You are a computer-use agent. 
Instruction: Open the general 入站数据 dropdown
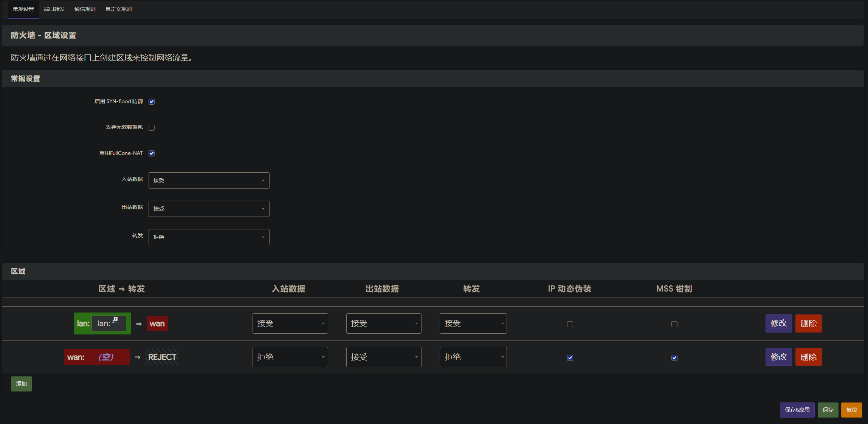(x=209, y=181)
